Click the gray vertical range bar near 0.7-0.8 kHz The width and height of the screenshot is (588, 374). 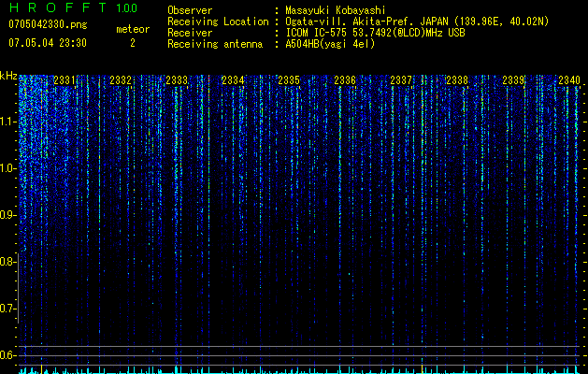18,288
